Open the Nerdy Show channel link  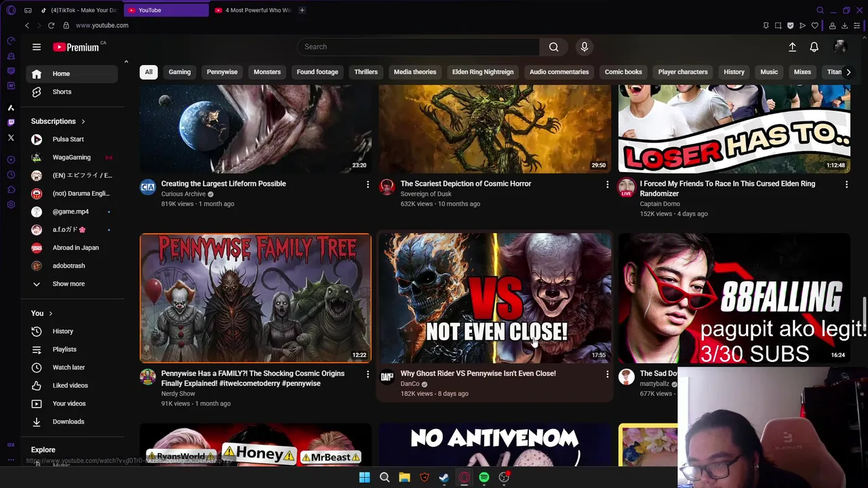(178, 394)
